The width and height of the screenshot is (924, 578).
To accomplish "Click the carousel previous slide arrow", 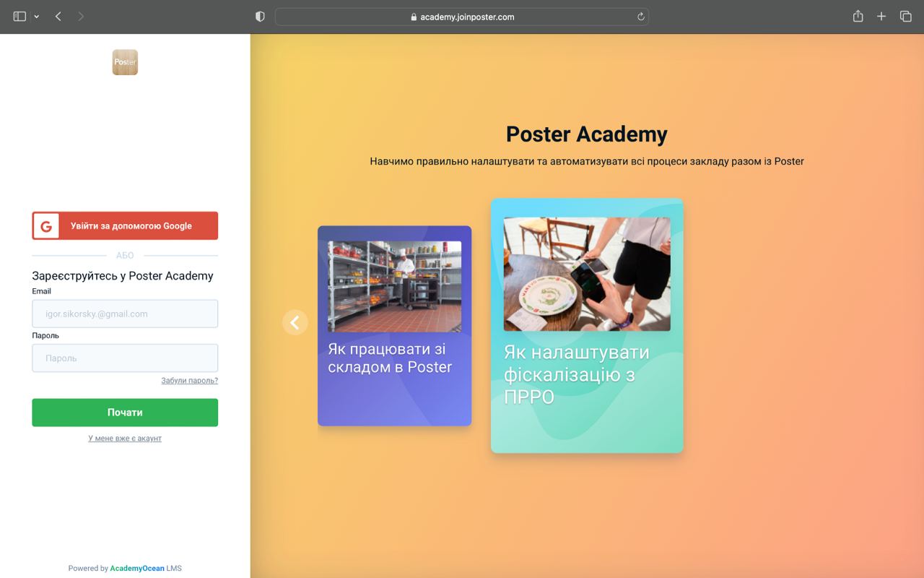I will tap(295, 322).
